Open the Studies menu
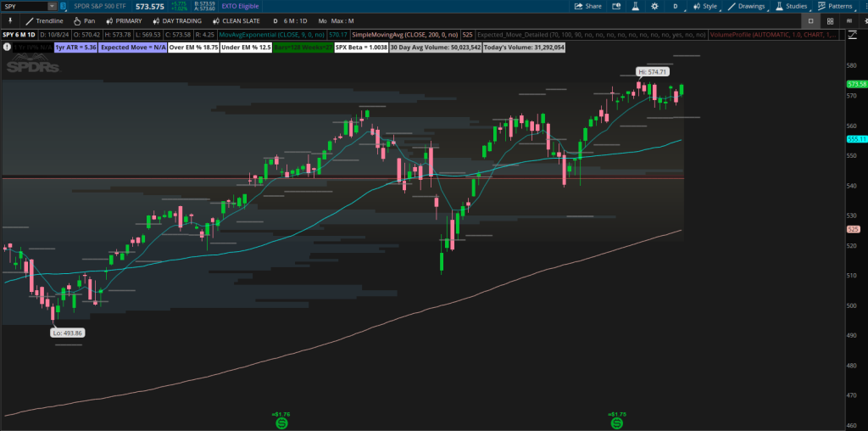Image resolution: width=868 pixels, height=431 pixels. point(792,6)
